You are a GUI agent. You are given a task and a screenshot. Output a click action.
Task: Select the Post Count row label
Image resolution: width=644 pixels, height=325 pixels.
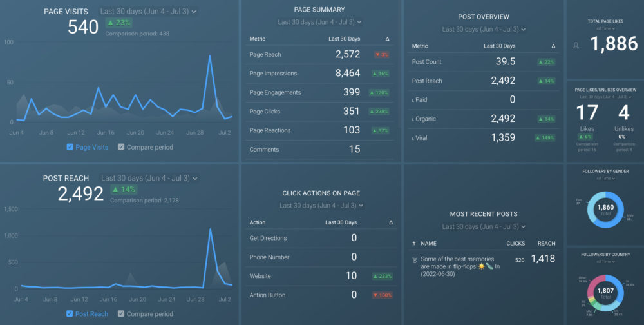[426, 62]
